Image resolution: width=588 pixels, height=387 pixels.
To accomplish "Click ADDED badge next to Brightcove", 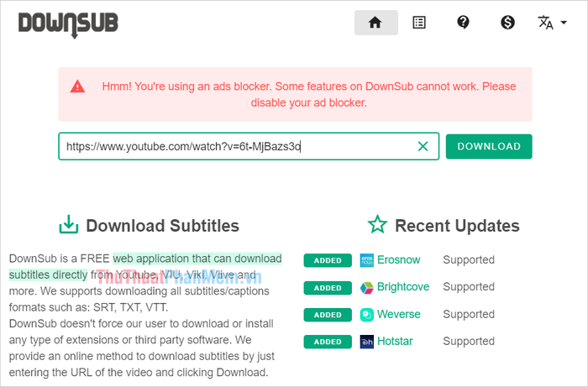I will (328, 288).
